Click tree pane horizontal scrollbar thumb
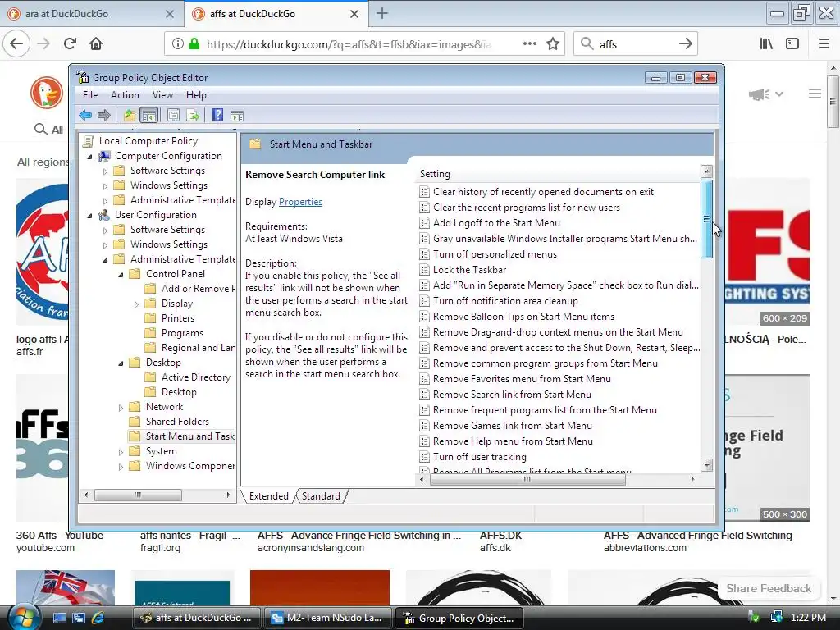Image resolution: width=840 pixels, height=630 pixels. [x=138, y=495]
